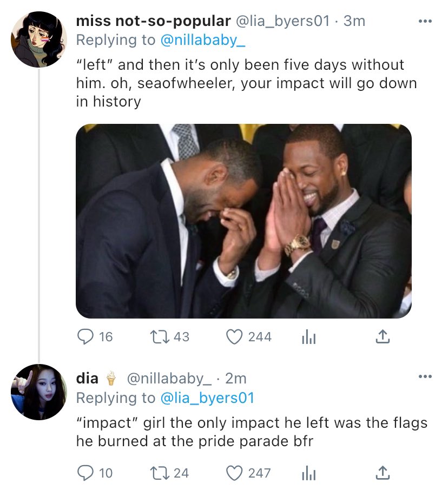Like dia's tweet with 247 likes
Viewport: 448px width, 490px height.
tap(234, 473)
